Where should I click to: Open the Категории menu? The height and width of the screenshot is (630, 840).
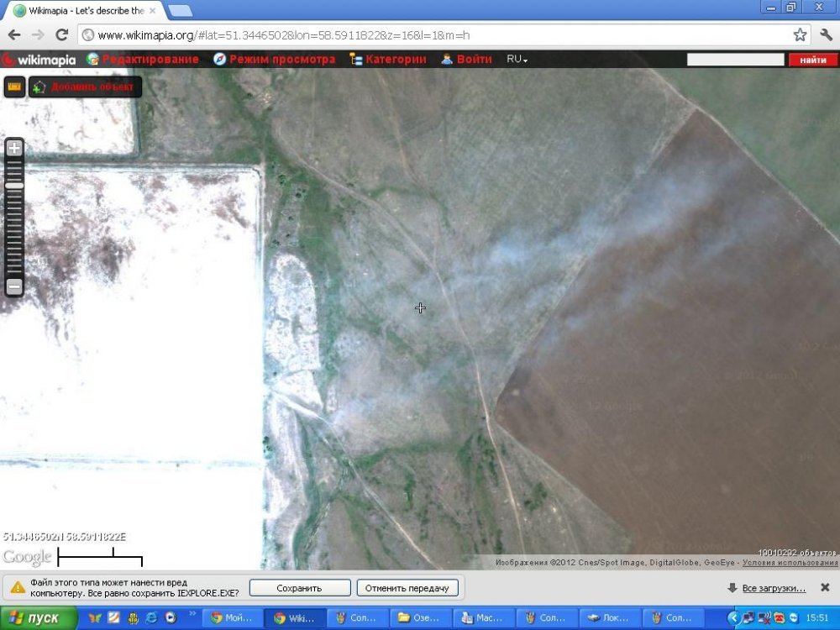click(x=388, y=60)
